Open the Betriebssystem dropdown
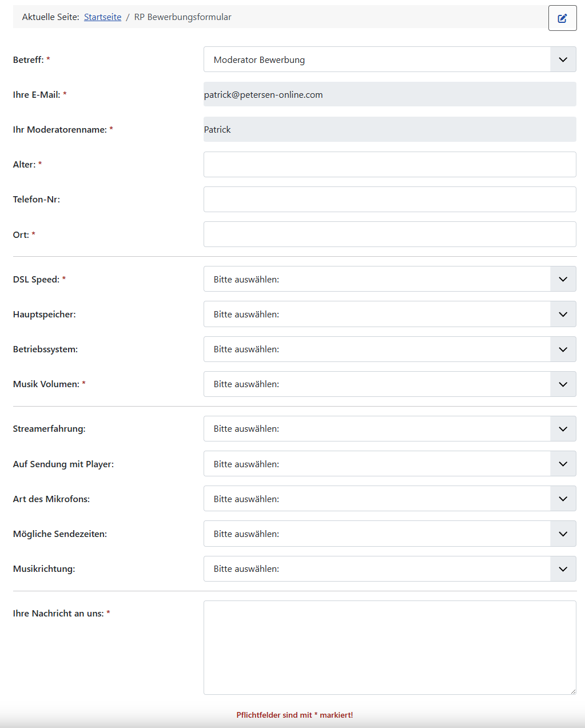Image resolution: width=585 pixels, height=728 pixels. click(377, 349)
